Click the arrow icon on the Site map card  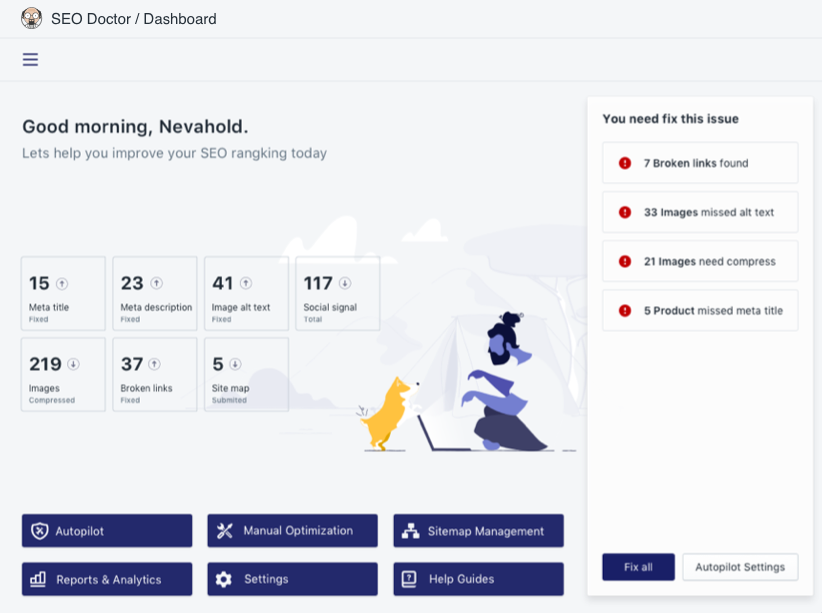[235, 364]
